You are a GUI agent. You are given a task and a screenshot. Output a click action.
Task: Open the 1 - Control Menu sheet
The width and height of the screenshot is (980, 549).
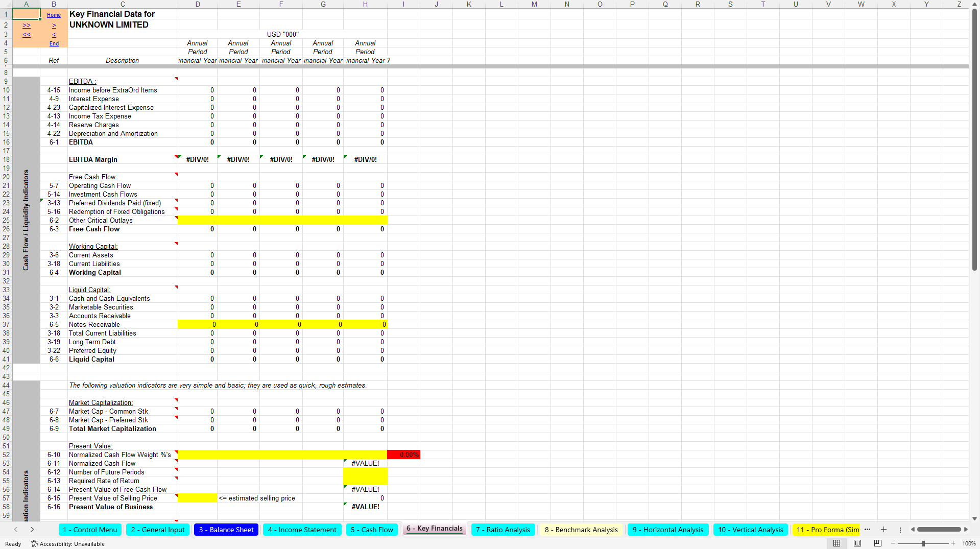point(90,530)
